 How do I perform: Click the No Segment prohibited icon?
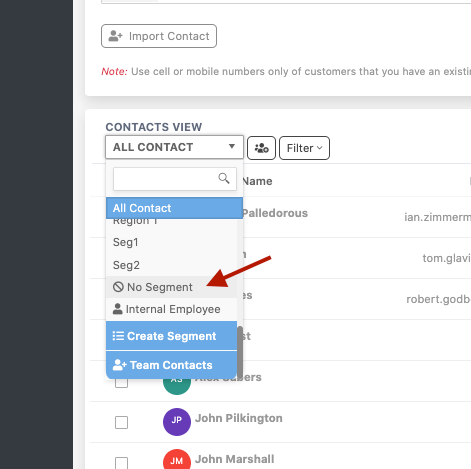coord(118,287)
